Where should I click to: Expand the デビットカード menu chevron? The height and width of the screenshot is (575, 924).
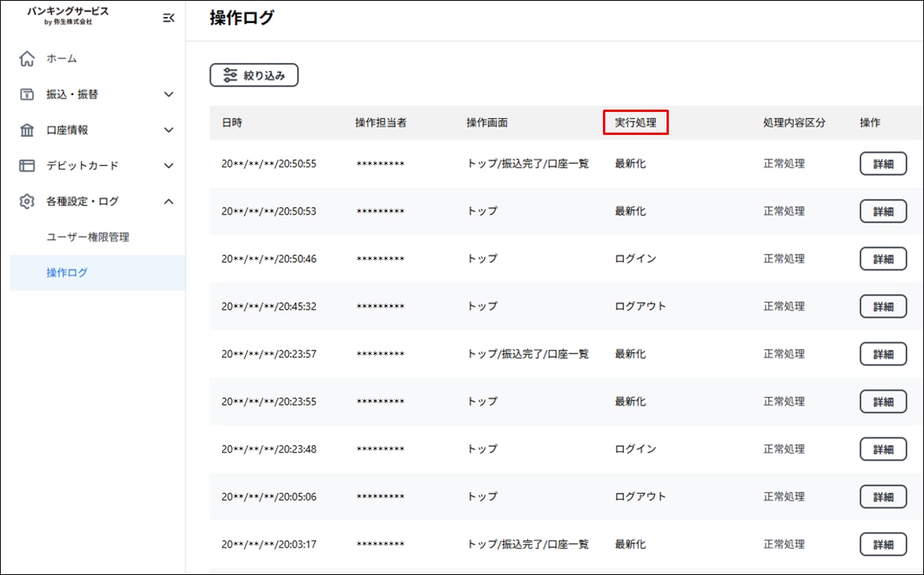point(169,166)
